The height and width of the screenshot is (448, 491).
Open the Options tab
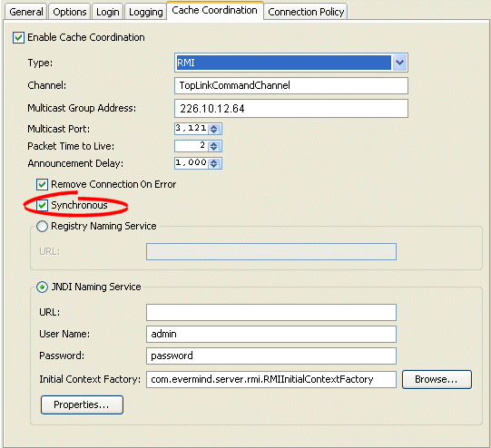coord(70,12)
